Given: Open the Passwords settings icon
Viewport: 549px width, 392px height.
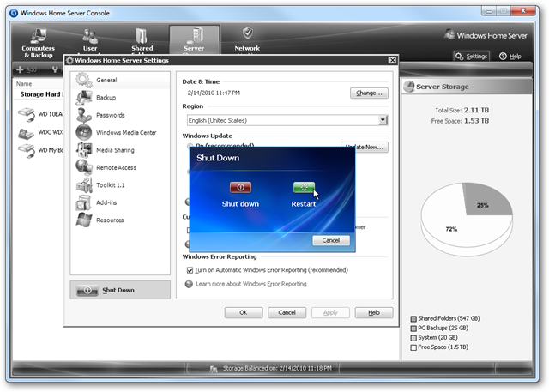Looking at the screenshot, I should click(x=84, y=115).
